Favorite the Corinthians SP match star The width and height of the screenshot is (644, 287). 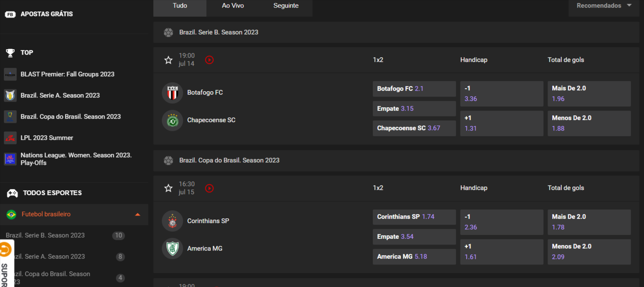point(169,188)
